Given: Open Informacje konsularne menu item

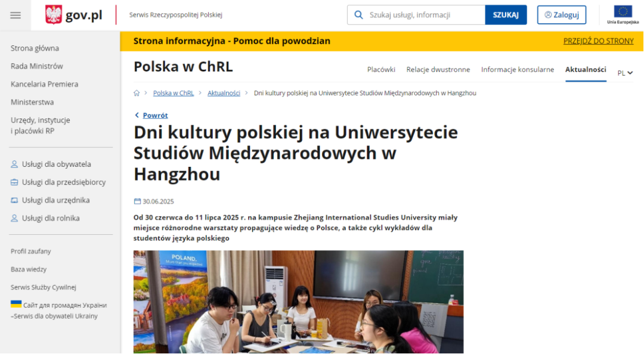Looking at the screenshot, I should tap(518, 70).
